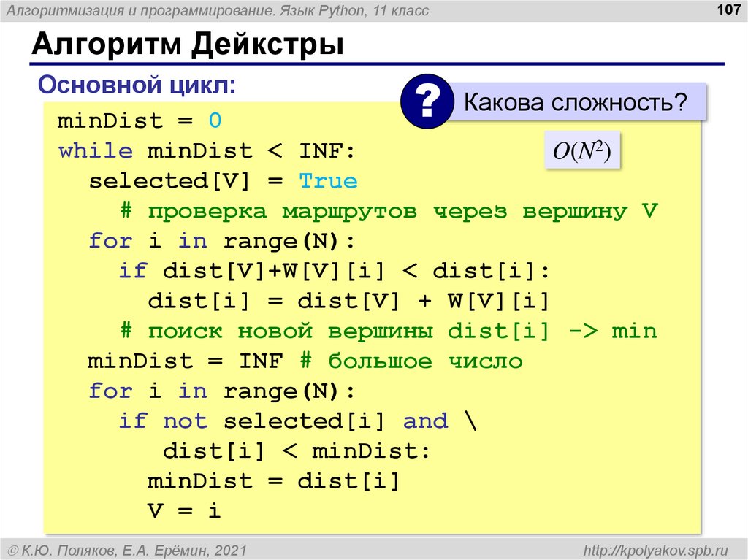Click the 'V = i' last code line
748x560 pixels.
click(184, 511)
